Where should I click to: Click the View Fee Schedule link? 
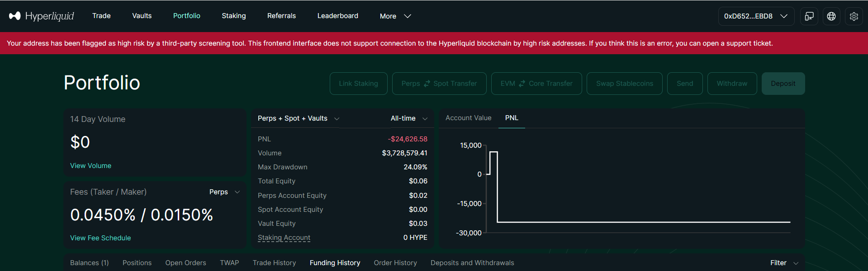(100, 238)
